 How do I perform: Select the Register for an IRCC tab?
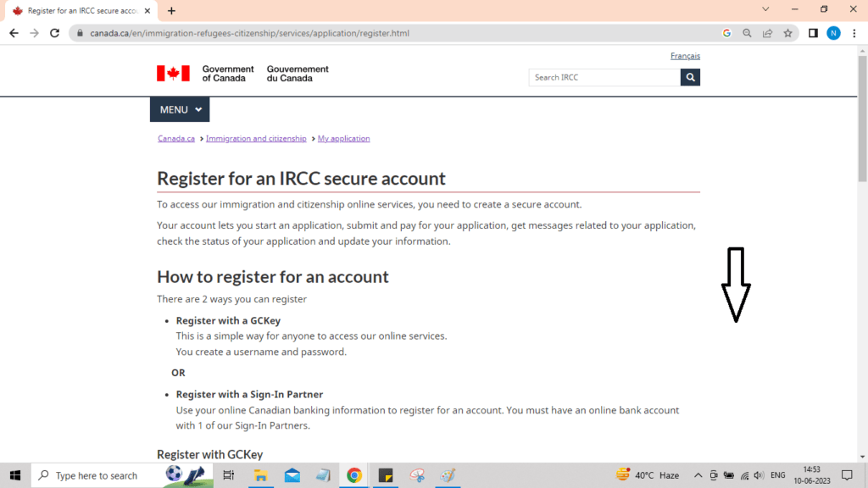tap(76, 11)
